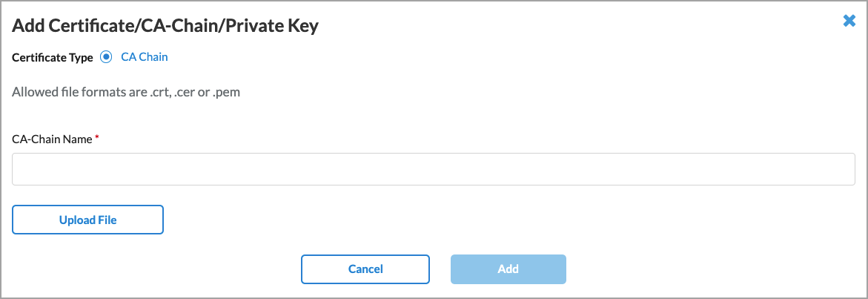The width and height of the screenshot is (868, 299).
Task: Click the Certificate Type label
Action: click(x=53, y=57)
